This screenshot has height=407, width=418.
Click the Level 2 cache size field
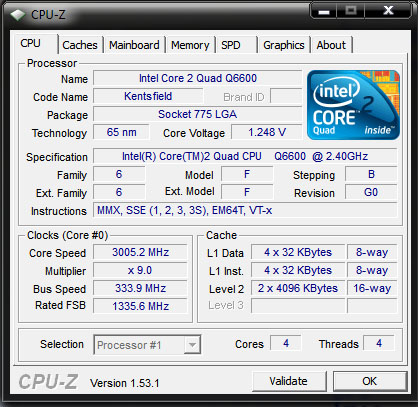pos(298,288)
